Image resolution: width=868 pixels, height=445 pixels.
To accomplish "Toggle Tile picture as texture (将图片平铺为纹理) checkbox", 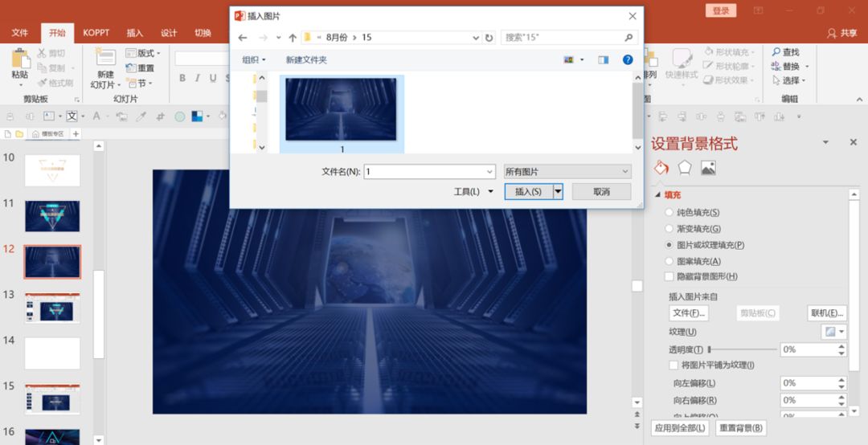I will 674,365.
